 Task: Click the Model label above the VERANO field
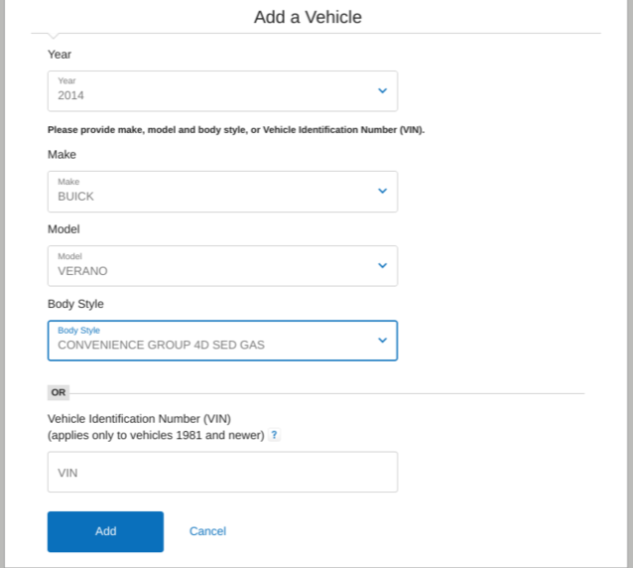64,229
